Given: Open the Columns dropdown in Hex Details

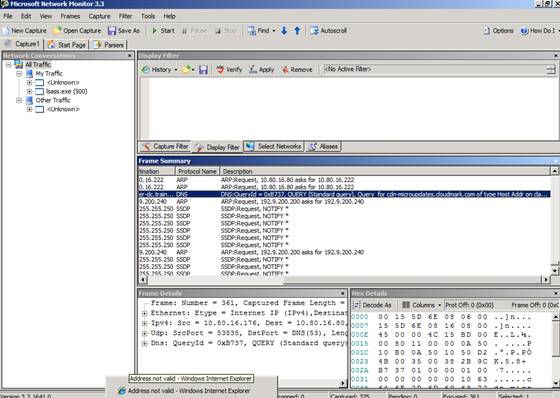Looking at the screenshot, I should [421, 305].
